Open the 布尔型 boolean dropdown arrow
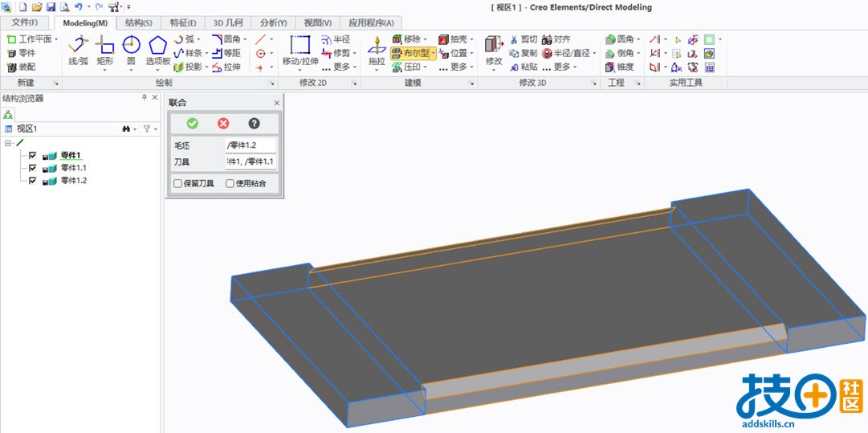 (434, 53)
